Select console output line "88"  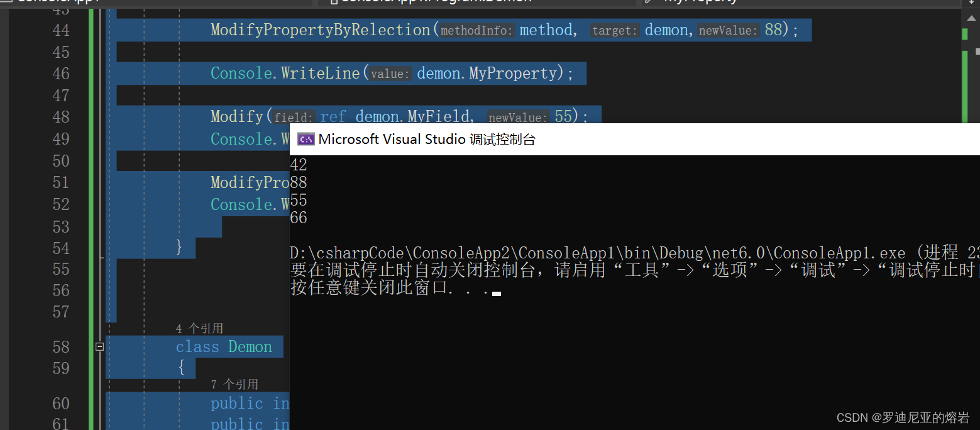299,182
